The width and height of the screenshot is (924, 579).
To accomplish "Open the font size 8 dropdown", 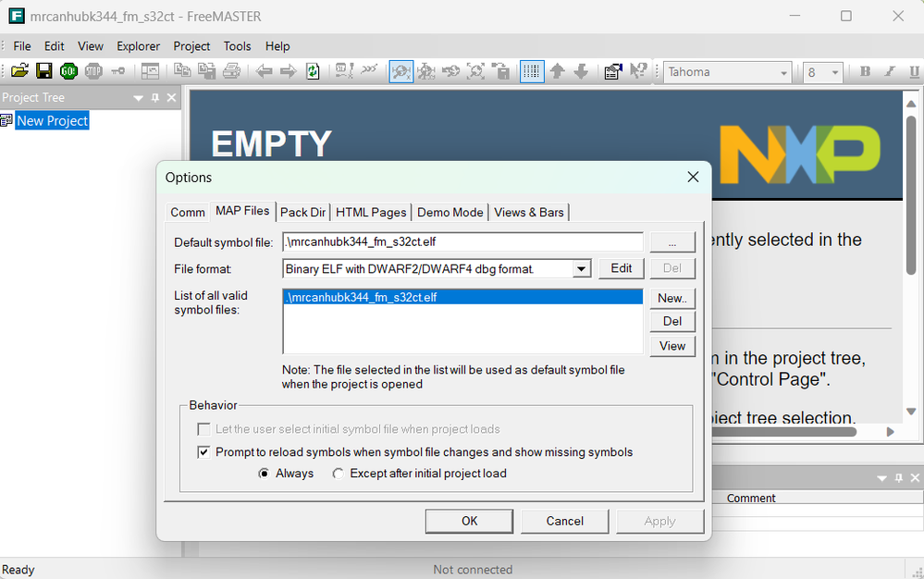I will [835, 72].
